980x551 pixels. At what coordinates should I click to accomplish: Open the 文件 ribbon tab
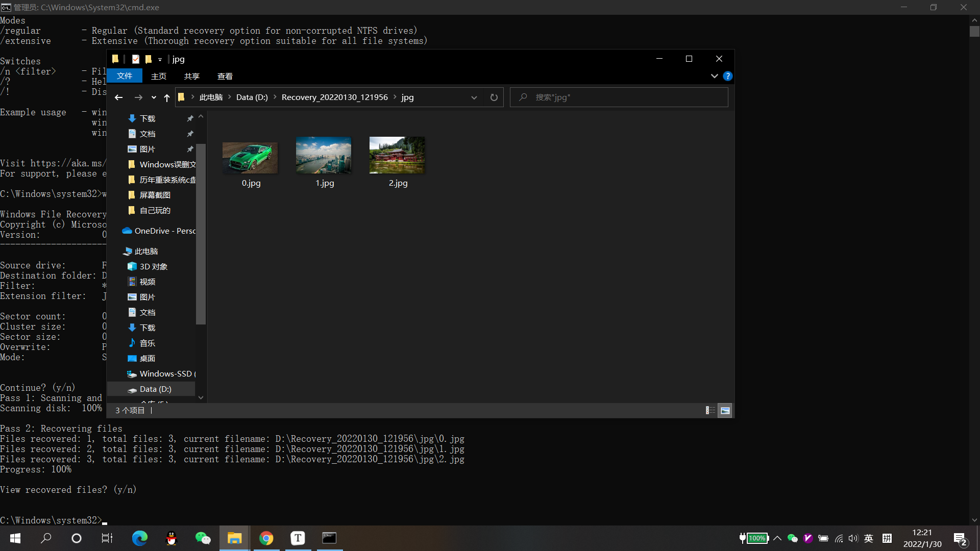click(125, 76)
